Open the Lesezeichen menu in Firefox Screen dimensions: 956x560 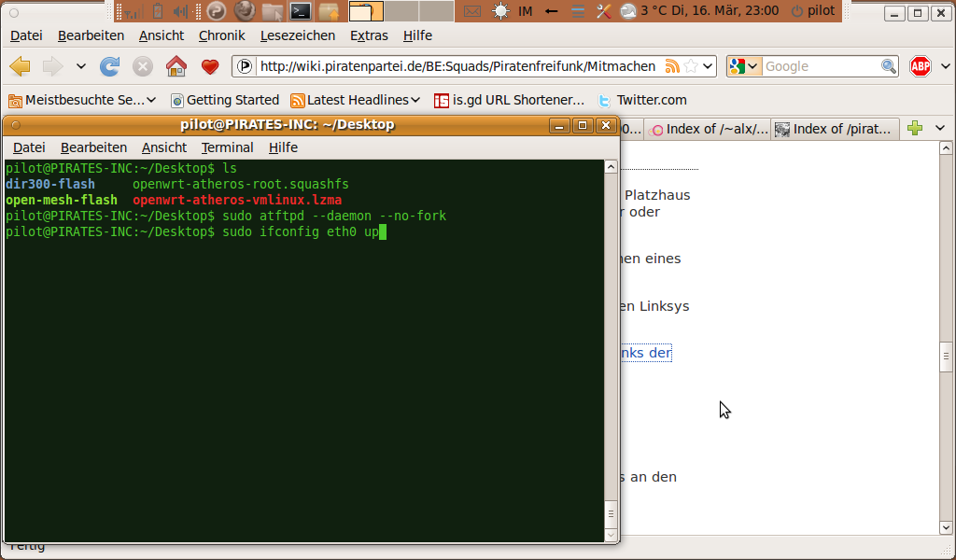298,35
